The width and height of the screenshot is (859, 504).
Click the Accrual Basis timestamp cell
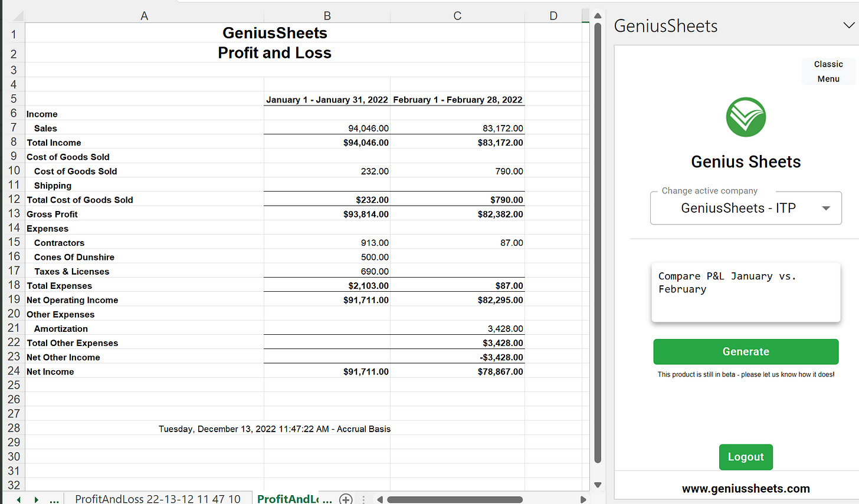tap(274, 429)
